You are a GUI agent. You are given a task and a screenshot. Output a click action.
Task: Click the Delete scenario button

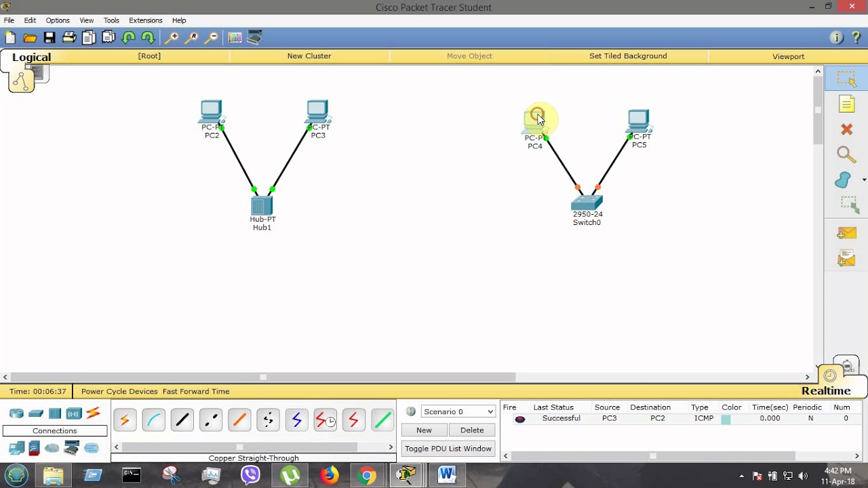tap(472, 430)
